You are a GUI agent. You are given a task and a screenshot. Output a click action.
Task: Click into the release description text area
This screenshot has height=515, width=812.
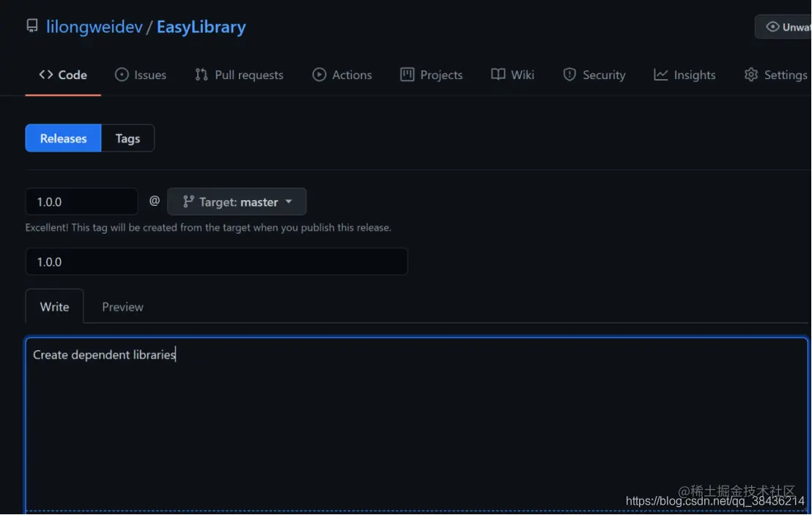tap(417, 424)
